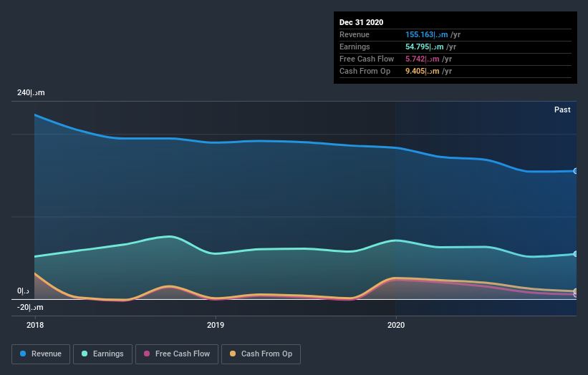The image size is (588, 375).
Task: Select the Earnings end-point marker on chart
Action: pyautogui.click(x=576, y=254)
